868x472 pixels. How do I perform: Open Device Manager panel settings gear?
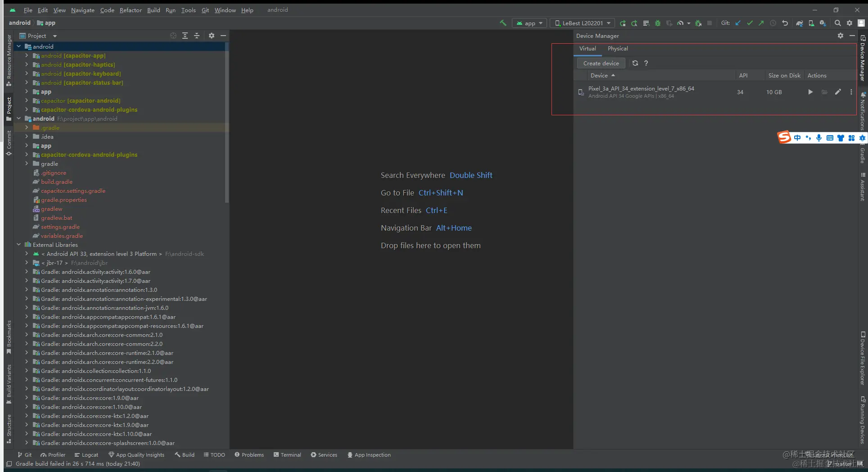click(x=841, y=36)
